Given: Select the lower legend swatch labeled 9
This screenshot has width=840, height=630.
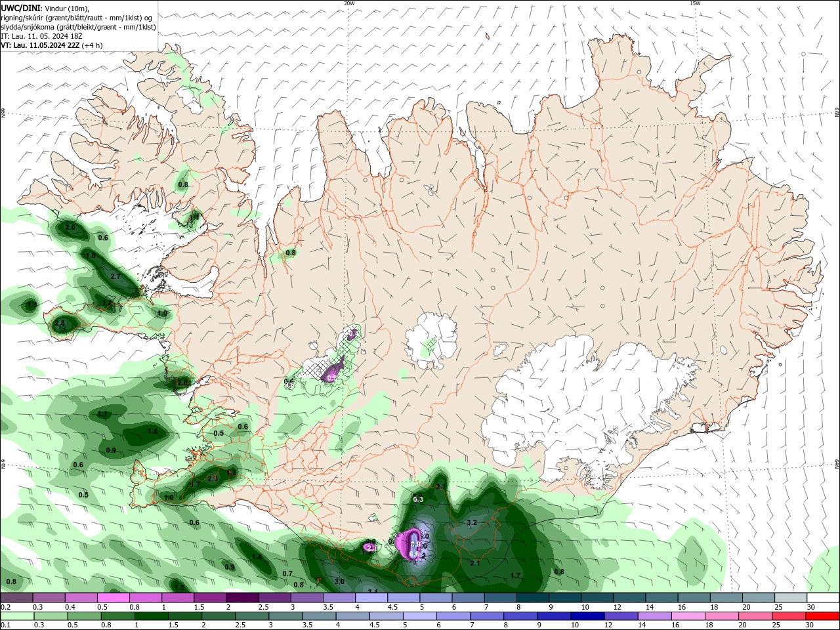Looking at the screenshot, I should pyautogui.click(x=553, y=616).
